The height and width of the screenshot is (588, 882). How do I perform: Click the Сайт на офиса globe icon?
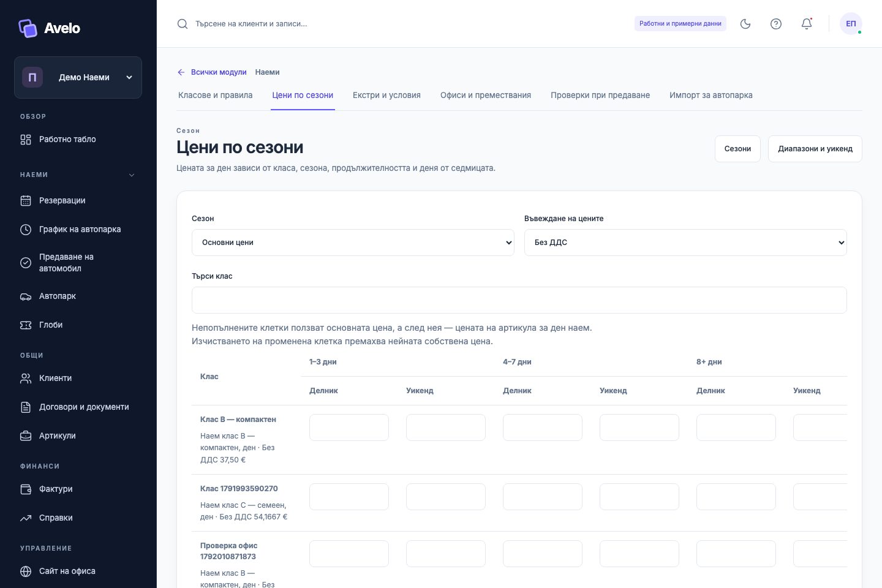click(x=26, y=571)
